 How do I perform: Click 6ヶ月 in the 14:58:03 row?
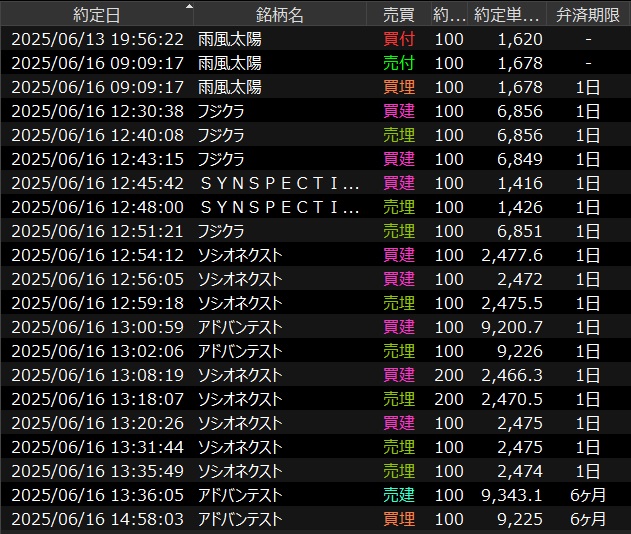[x=588, y=519]
